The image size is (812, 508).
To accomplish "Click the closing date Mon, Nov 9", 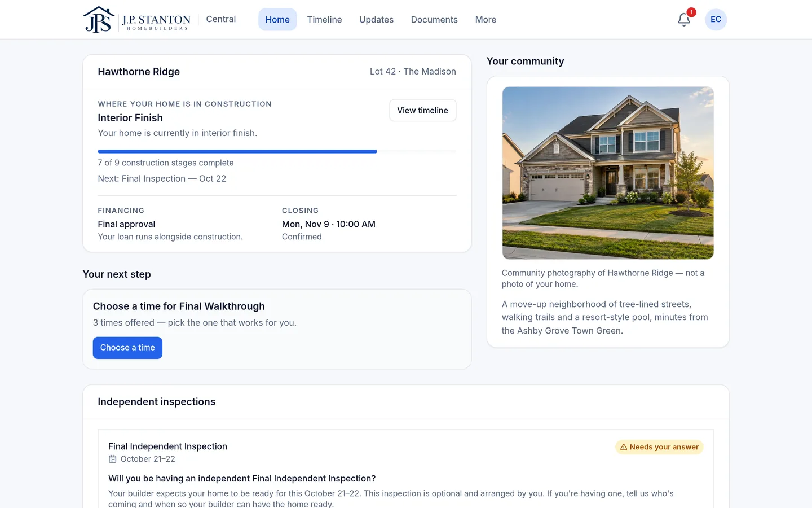I will coord(329,224).
